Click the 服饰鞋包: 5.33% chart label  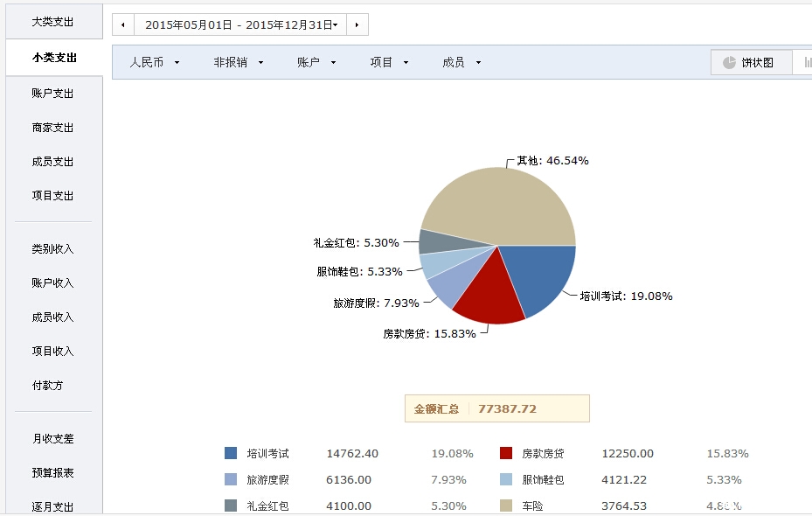[359, 272]
